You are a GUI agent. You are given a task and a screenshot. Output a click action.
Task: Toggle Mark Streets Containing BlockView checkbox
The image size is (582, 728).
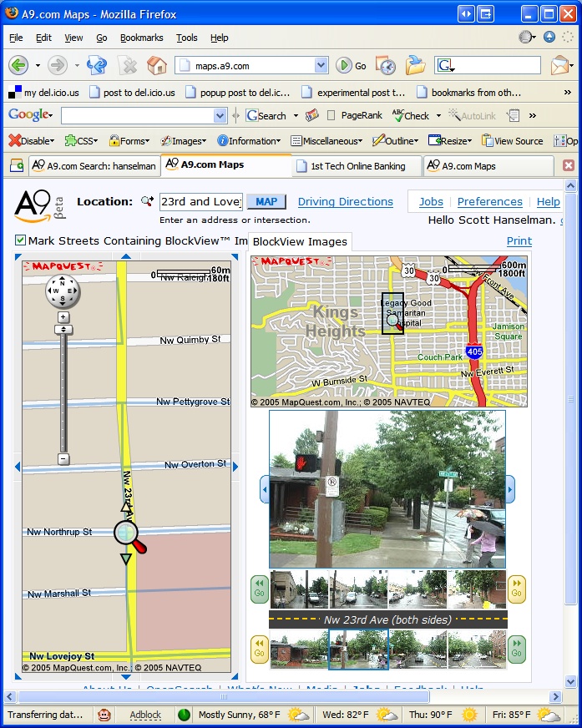20,240
